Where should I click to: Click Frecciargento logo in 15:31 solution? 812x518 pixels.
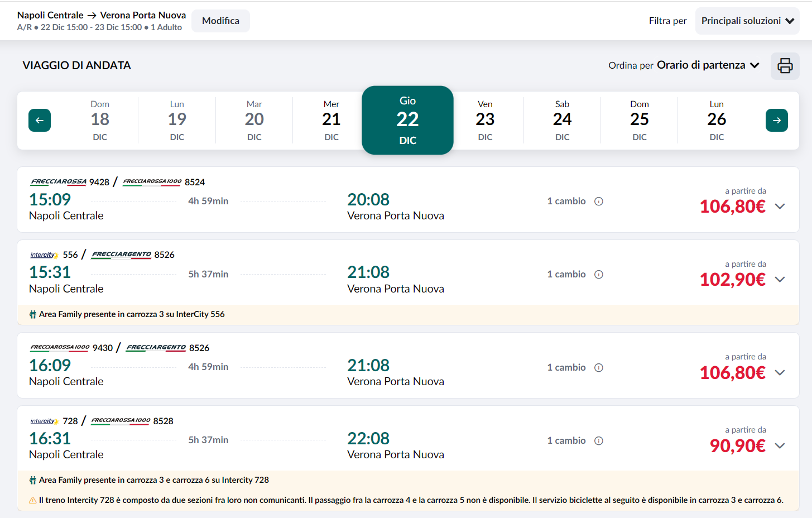pyautogui.click(x=122, y=255)
